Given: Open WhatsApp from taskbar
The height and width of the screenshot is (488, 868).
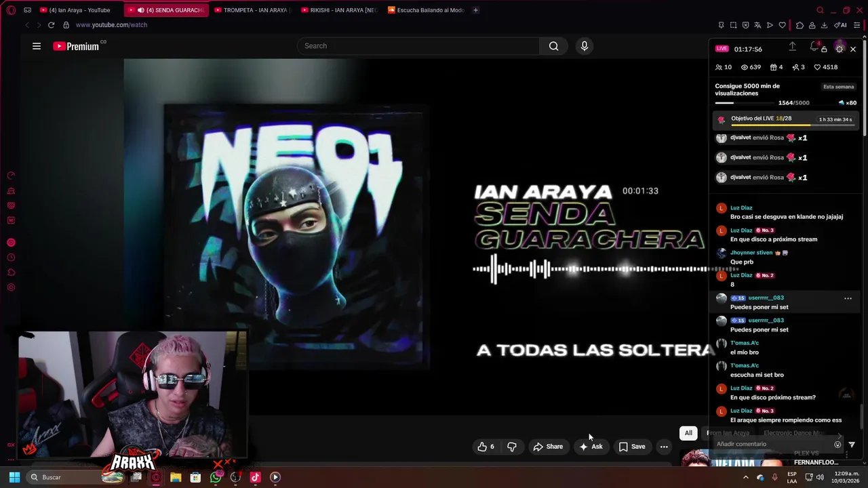Looking at the screenshot, I should pos(216,477).
